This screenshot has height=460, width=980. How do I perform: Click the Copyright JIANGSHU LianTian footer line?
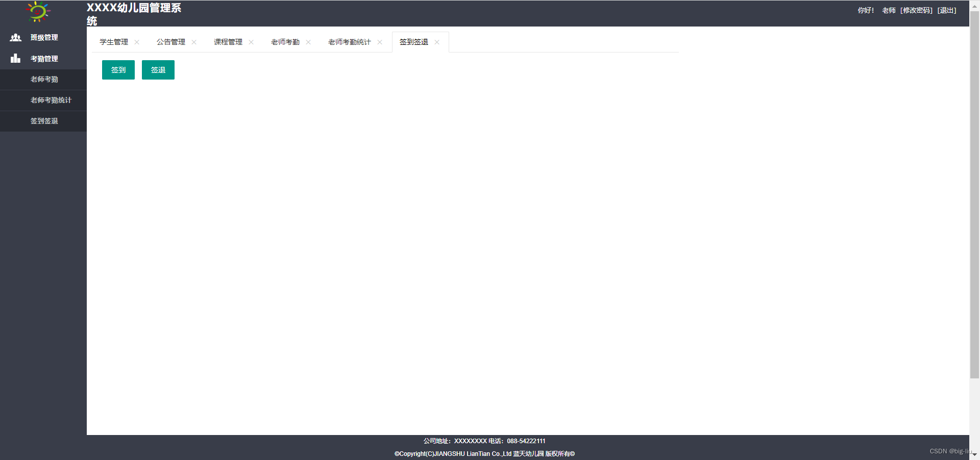484,454
